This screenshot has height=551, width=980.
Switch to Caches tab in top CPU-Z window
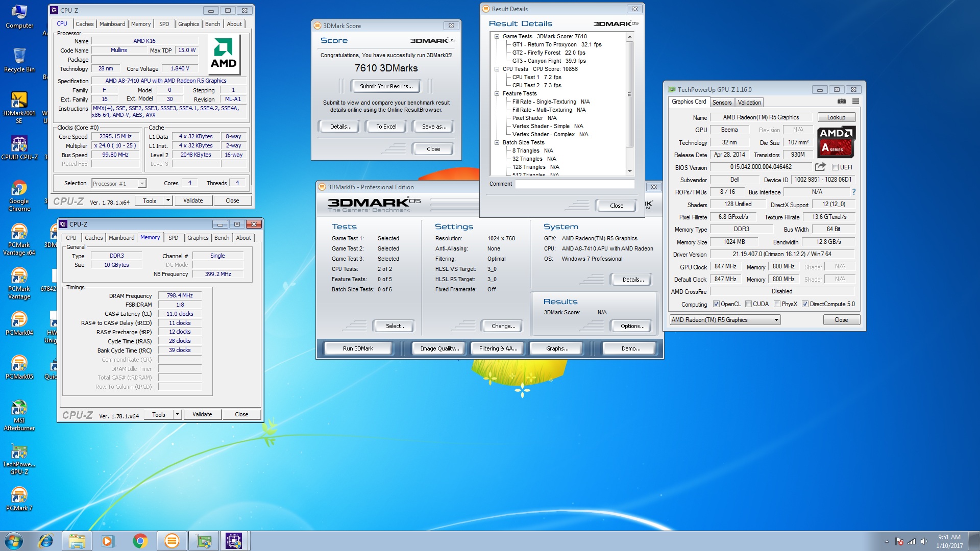(84, 24)
